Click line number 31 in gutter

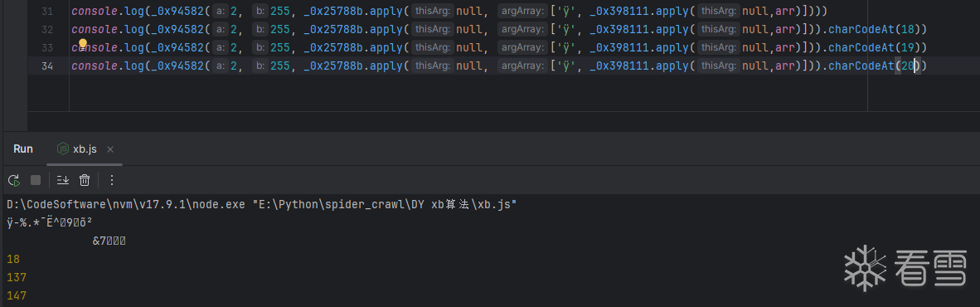pyautogui.click(x=47, y=12)
